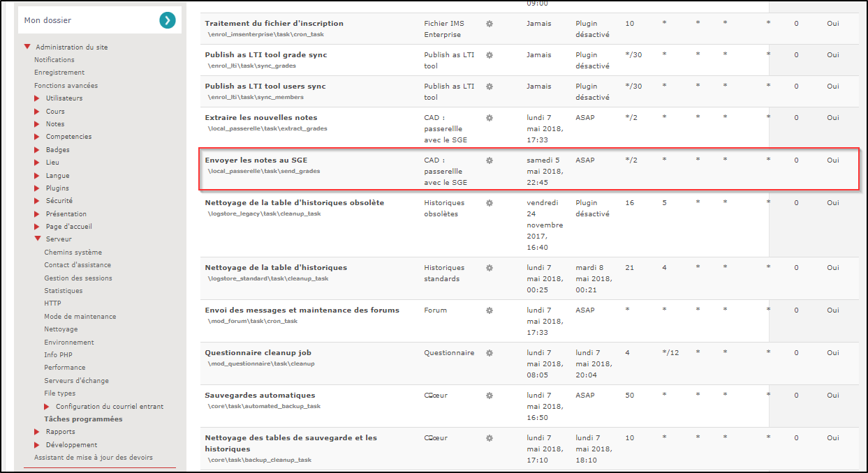The image size is (868, 473).
Task: Edit Traitement du fichier d'inscription gear icon
Action: [x=490, y=24]
